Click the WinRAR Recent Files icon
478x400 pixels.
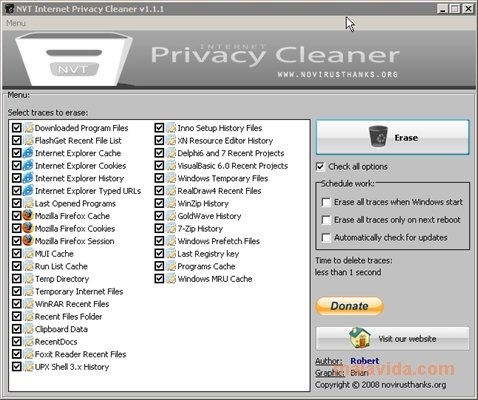click(x=29, y=304)
